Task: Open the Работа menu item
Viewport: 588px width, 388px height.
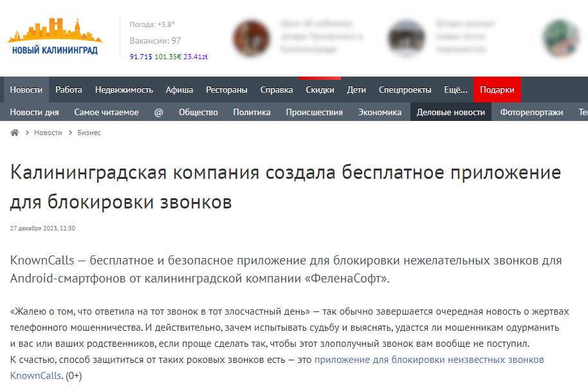Action: 69,89
